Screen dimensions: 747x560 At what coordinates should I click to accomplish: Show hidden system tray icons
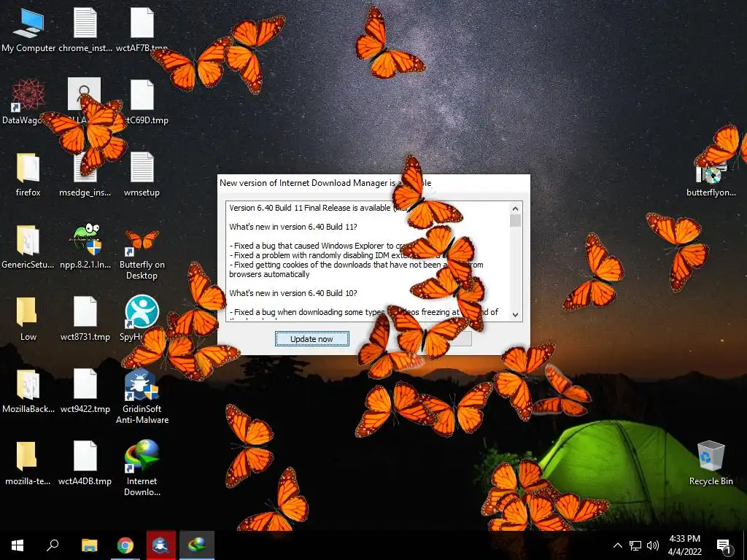pos(617,545)
